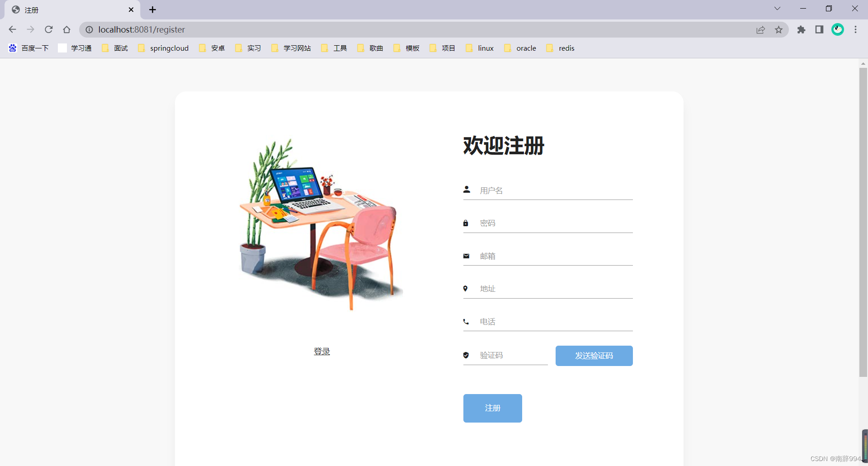Click the 发送验证码 button
Screen dimensions: 868x466
[594, 356]
